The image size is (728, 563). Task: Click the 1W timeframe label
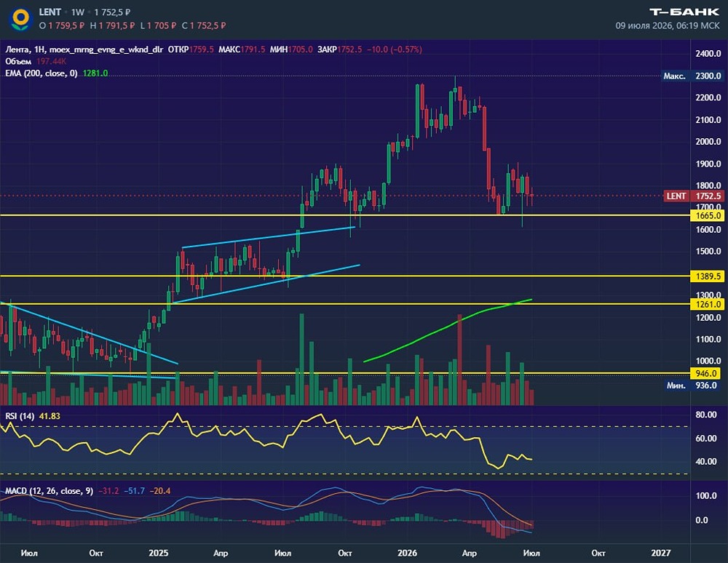78,12
